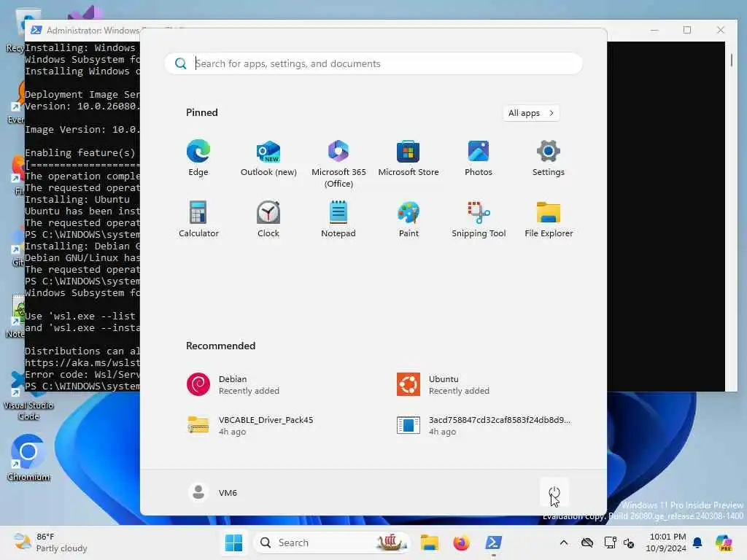Click the Power button in Start menu
Viewport: 747px width, 560px height.
pyautogui.click(x=554, y=492)
